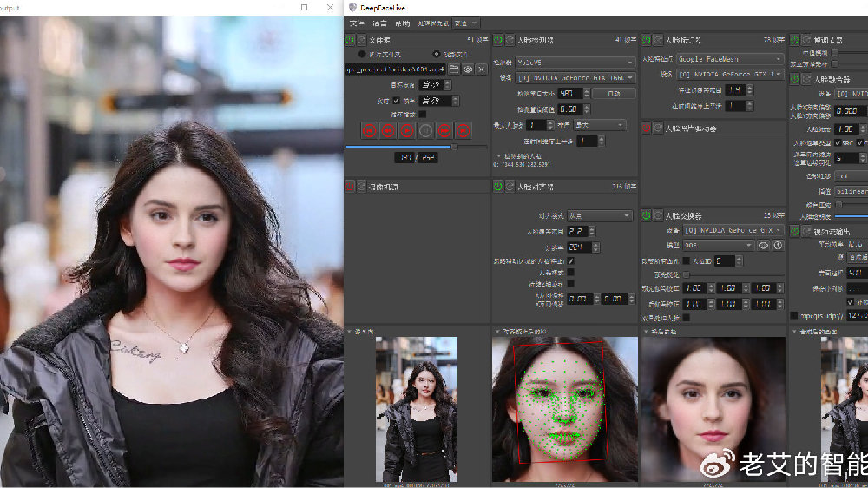Uncheck the exclude moving parts checkbox in face aligner
The height and width of the screenshot is (488, 868).
click(x=570, y=260)
